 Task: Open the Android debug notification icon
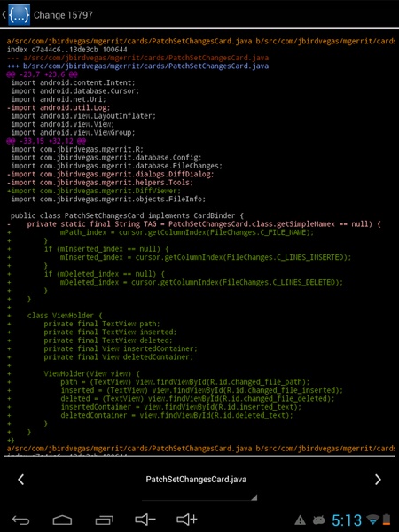[319, 520]
